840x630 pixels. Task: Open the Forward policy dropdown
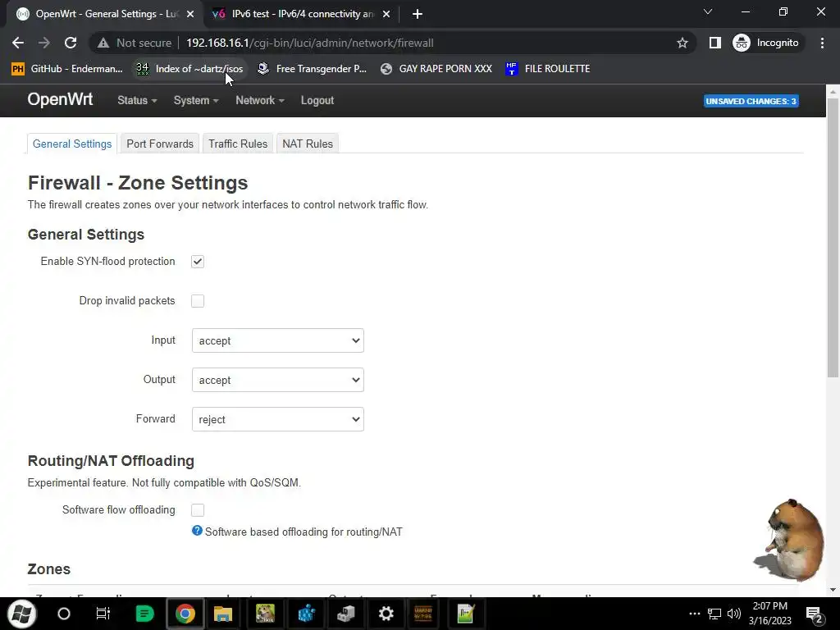point(278,419)
